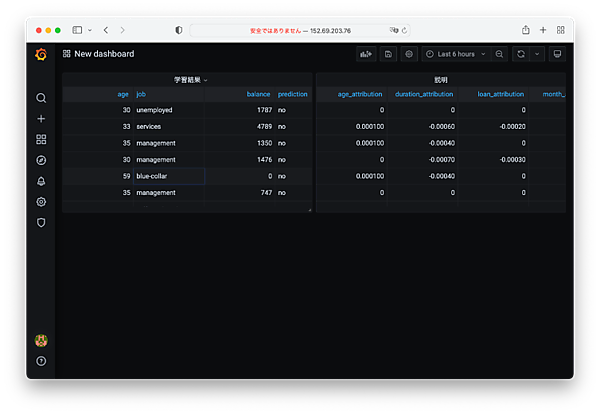Open the Dashboards grid icon in sidebar
Image resolution: width=600 pixels, height=414 pixels.
point(41,140)
